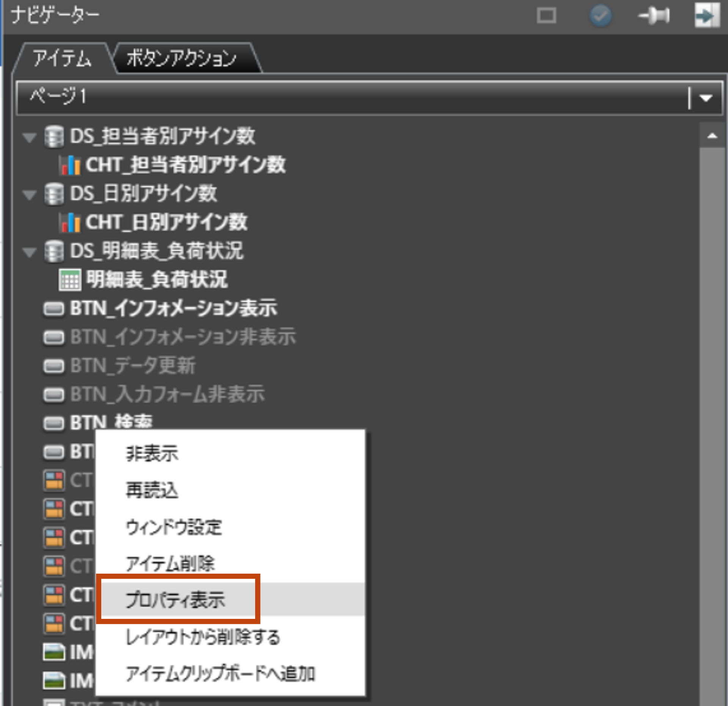Click the green arrow export icon
The image size is (728, 706).
click(707, 15)
